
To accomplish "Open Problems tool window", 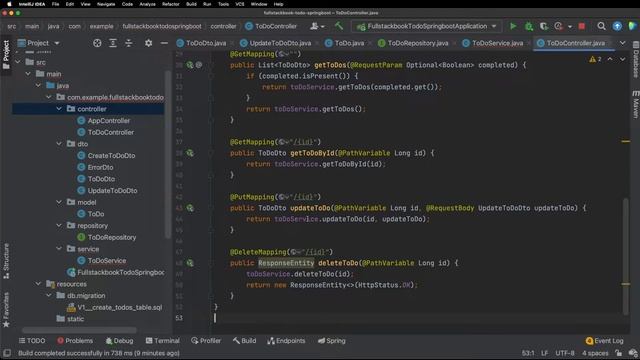I will click(x=75, y=341).
